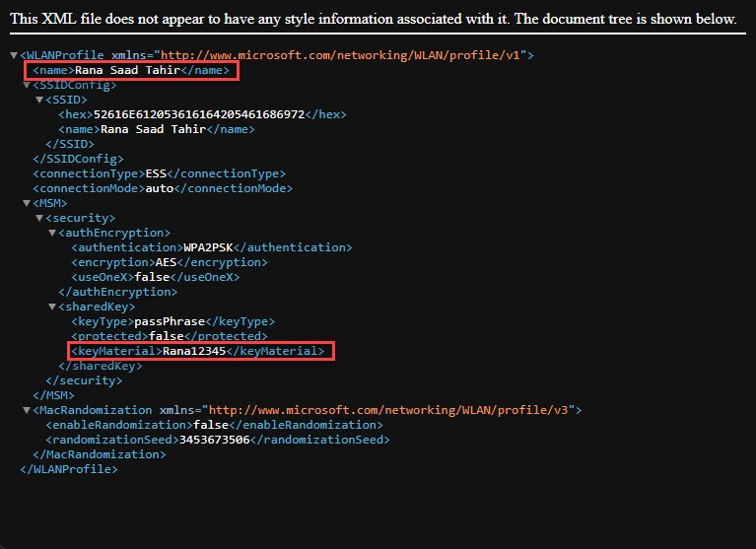Collapse the WLANProfile root node
The height and width of the screenshot is (549, 756).
(14, 55)
